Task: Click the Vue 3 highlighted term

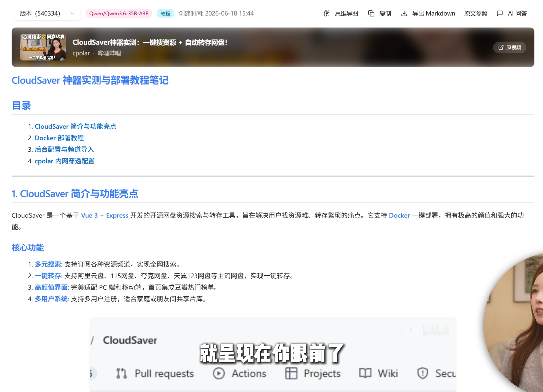Action: (89, 215)
